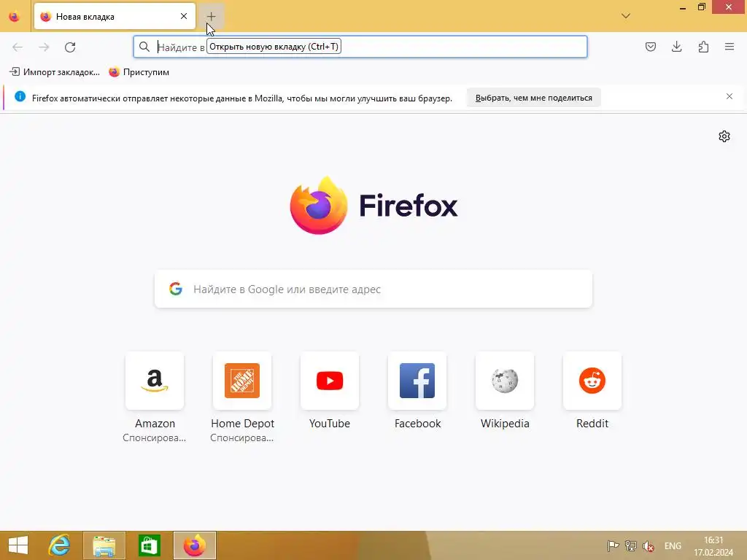Expand the list all tabs chevron
Viewport: 747px width, 560px height.
625,16
